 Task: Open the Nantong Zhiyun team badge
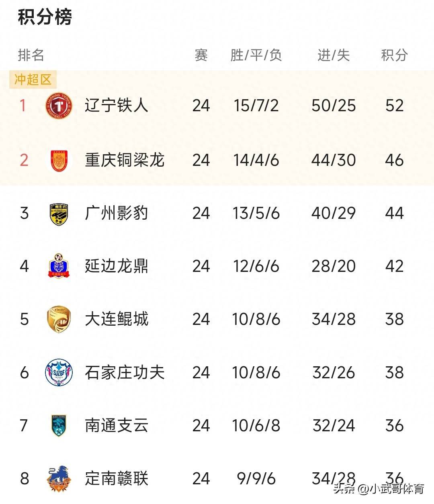click(x=59, y=426)
